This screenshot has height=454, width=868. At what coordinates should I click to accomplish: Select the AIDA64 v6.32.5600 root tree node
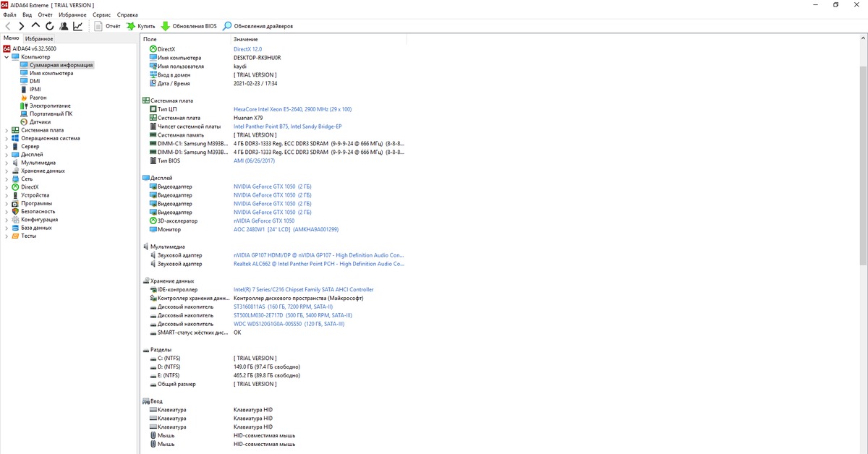pos(30,48)
